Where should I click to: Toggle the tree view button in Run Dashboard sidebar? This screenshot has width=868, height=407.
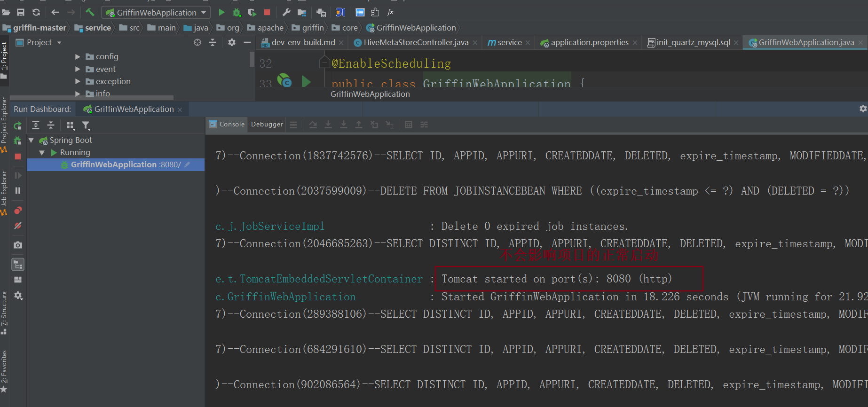click(x=18, y=265)
